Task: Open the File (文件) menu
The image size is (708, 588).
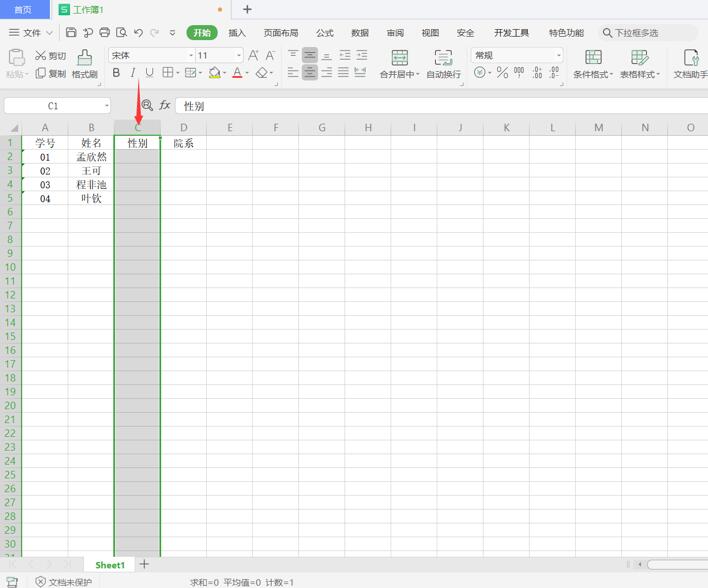Action: pos(31,33)
